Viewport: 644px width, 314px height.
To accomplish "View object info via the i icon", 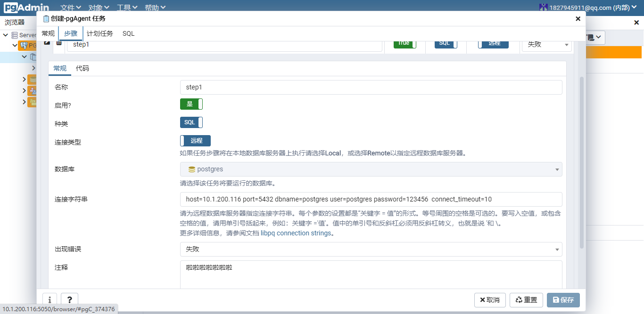I will point(50,300).
